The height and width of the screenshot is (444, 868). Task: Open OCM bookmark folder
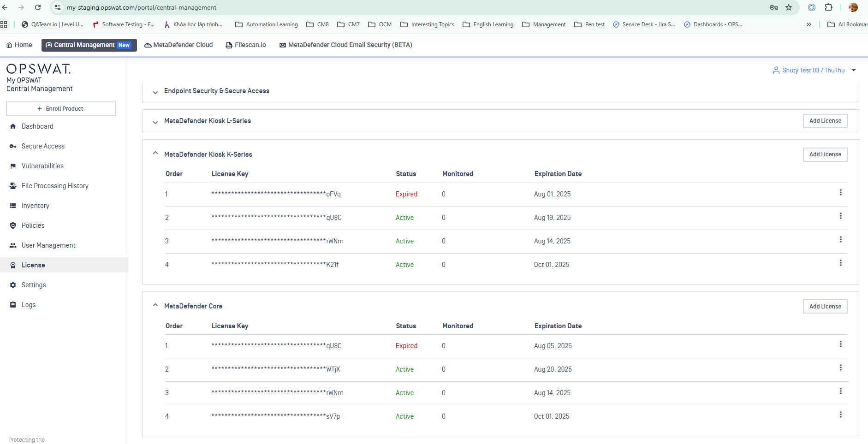(x=380, y=24)
